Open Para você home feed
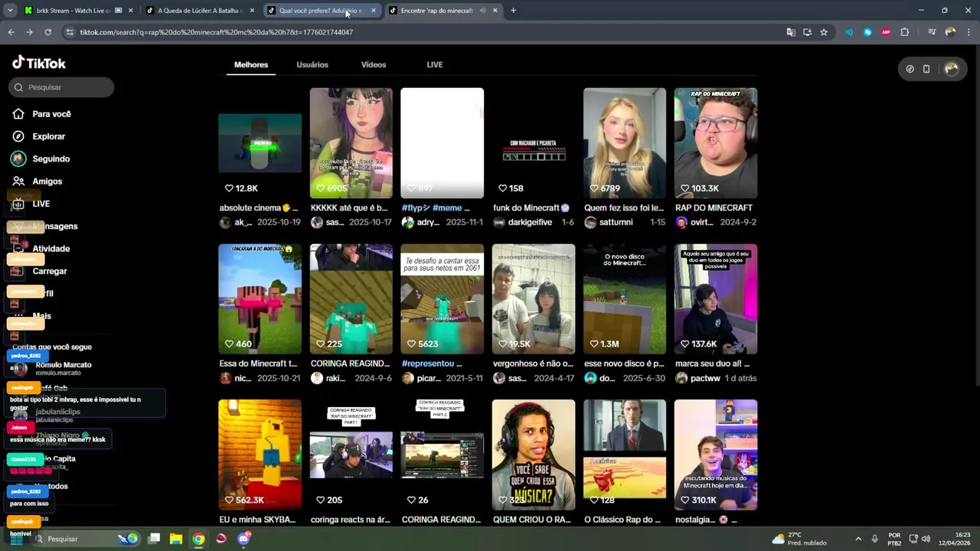The image size is (980, 551). click(42, 114)
